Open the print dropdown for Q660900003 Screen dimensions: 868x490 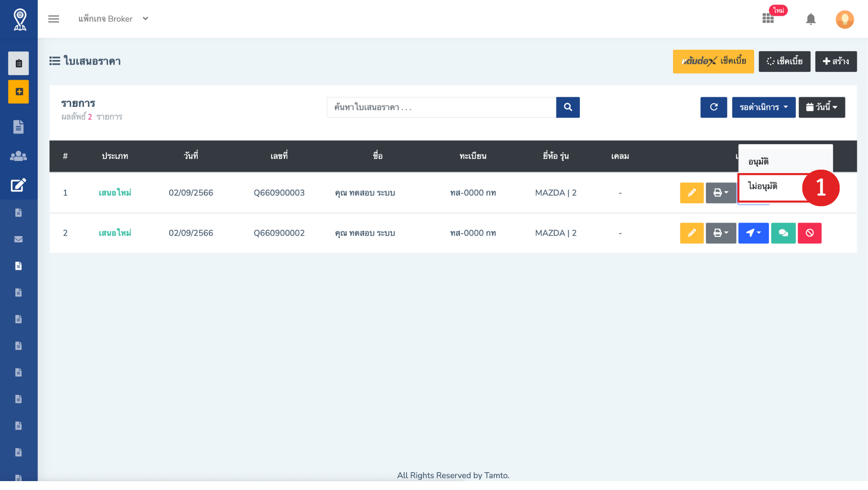pos(721,193)
